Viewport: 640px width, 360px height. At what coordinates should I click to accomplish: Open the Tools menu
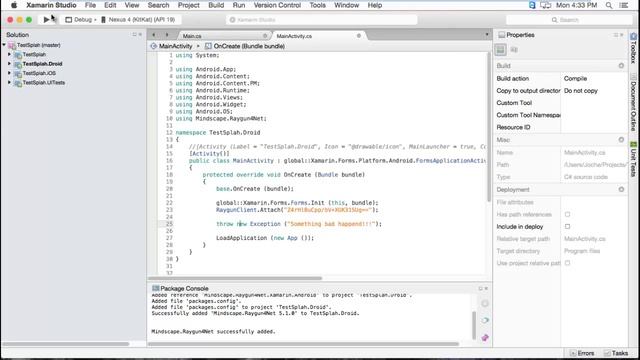(x=318, y=5)
